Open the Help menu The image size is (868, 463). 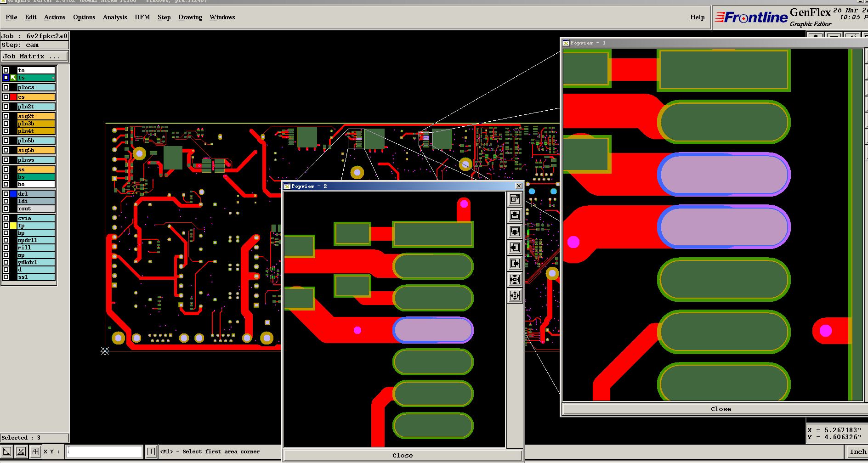tap(697, 17)
